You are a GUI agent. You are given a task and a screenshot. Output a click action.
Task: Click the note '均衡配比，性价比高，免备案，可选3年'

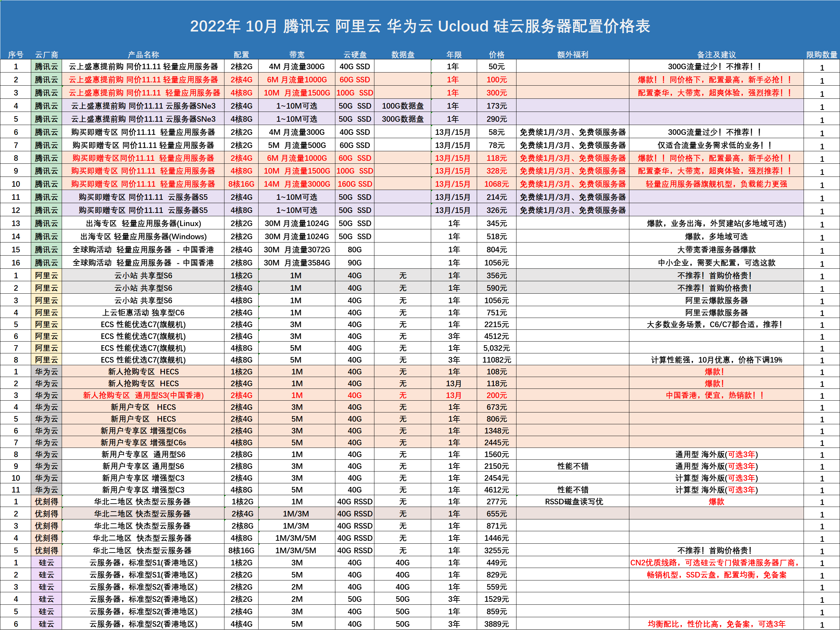(x=716, y=624)
